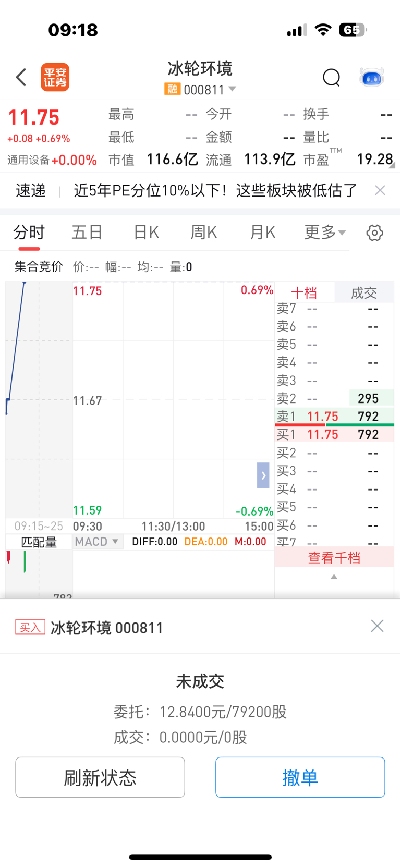Switch to the 月K tab
The image size is (401, 868).
point(262,232)
